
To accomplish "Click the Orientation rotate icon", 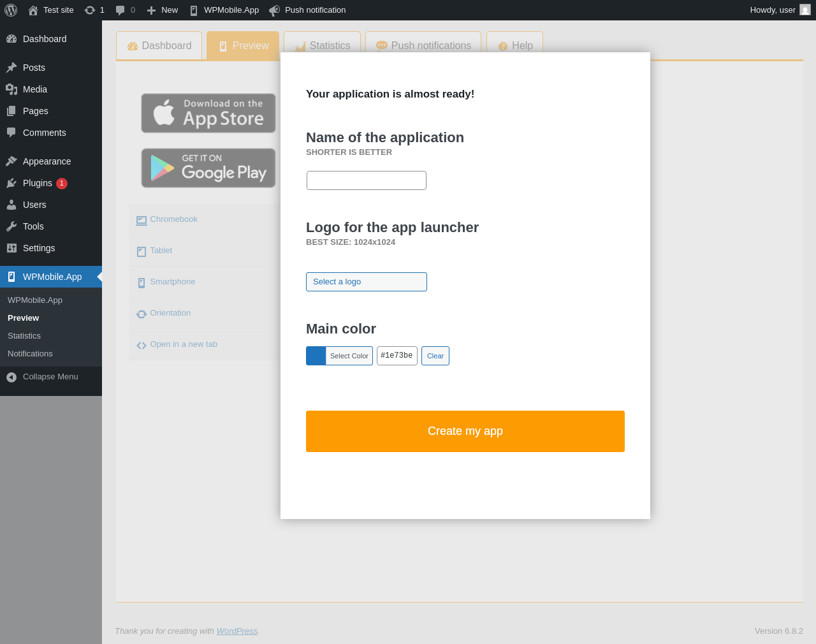I will 142,314.
